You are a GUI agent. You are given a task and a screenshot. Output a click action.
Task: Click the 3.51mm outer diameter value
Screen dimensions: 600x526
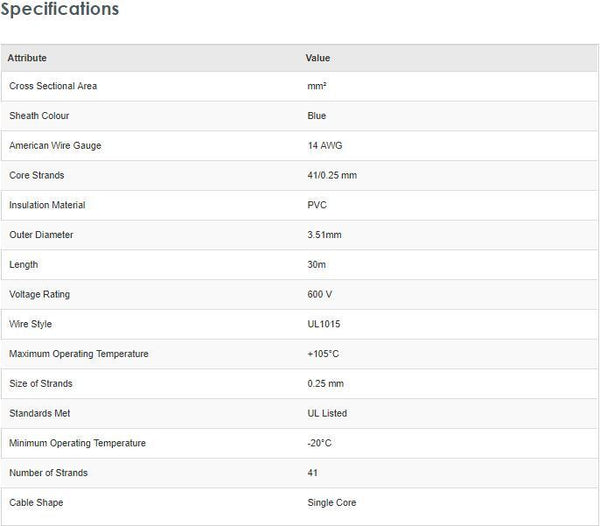(x=326, y=235)
